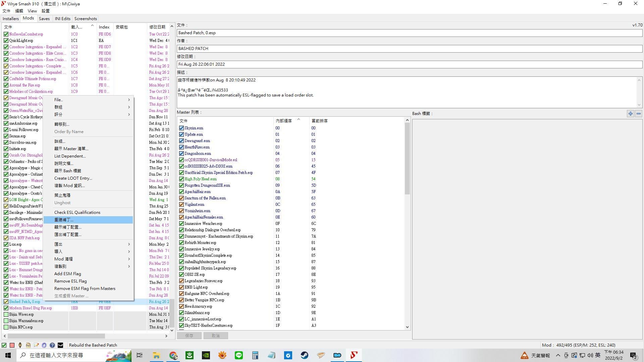
Task: Toggle the High Poly Head.esm master checkbox
Action: 181,179
